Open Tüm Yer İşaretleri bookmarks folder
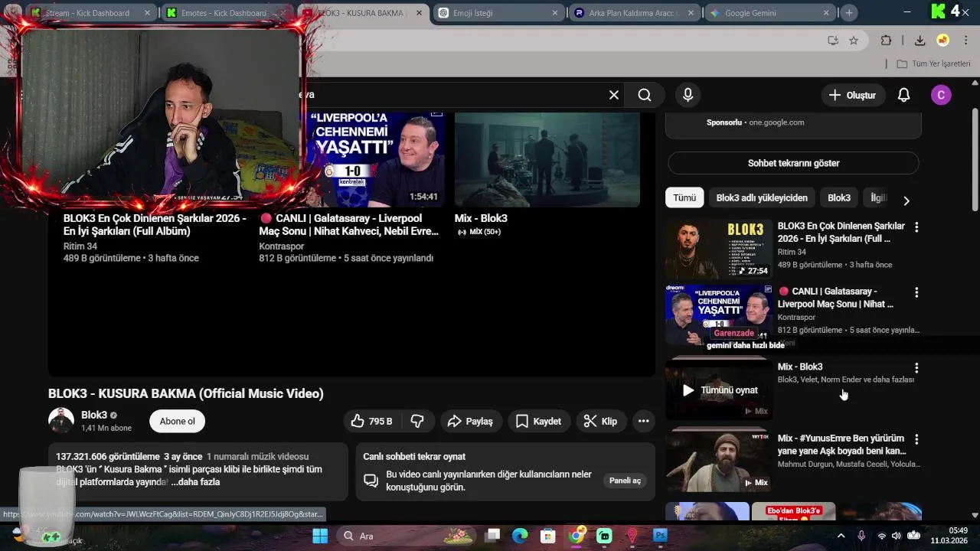980x551 pixels. coord(933,64)
